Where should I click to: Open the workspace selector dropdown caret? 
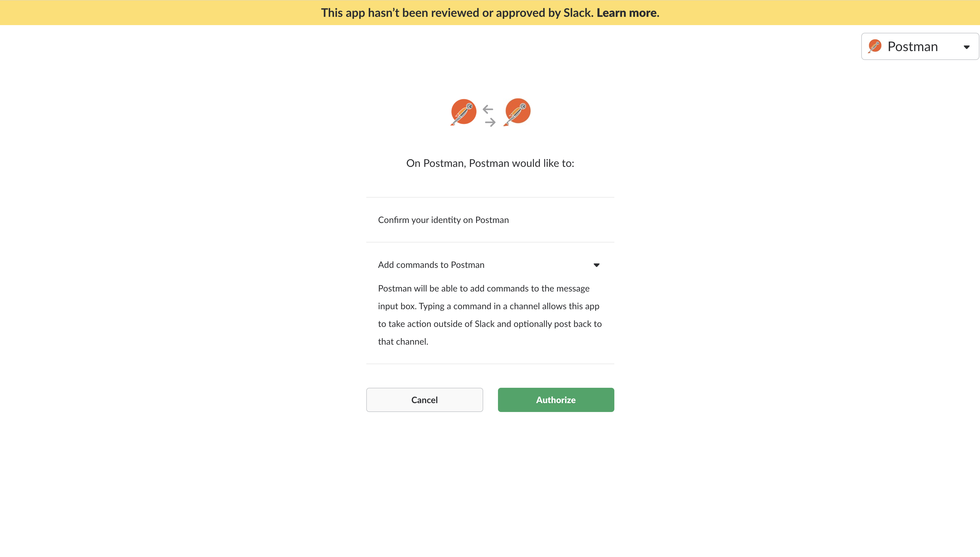point(966,47)
